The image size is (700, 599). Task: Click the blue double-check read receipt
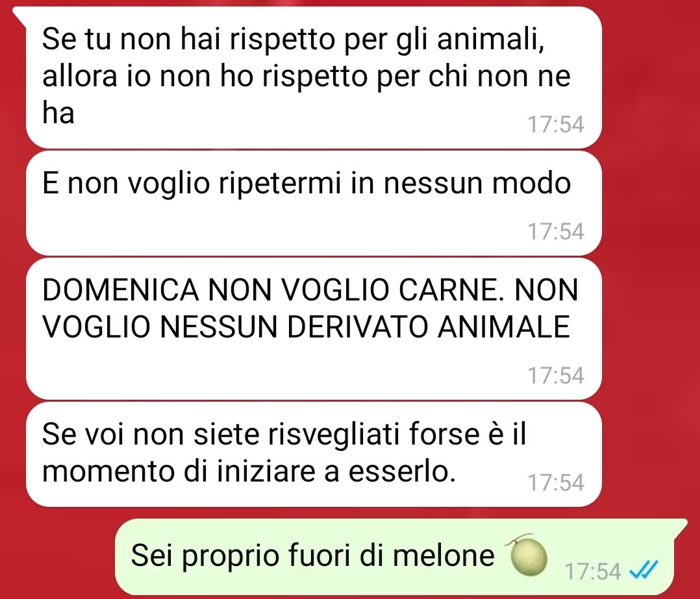click(644, 570)
